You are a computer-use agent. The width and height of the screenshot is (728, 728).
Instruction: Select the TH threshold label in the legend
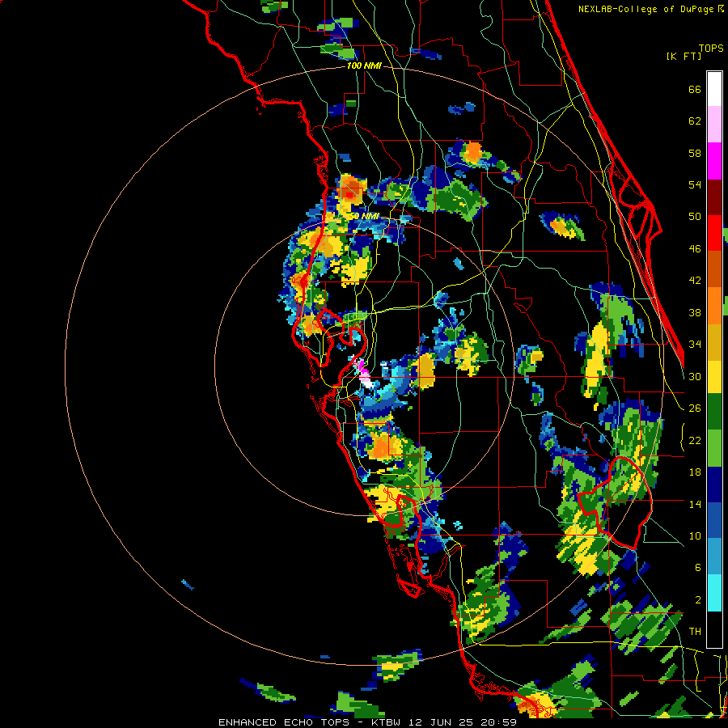tap(695, 632)
